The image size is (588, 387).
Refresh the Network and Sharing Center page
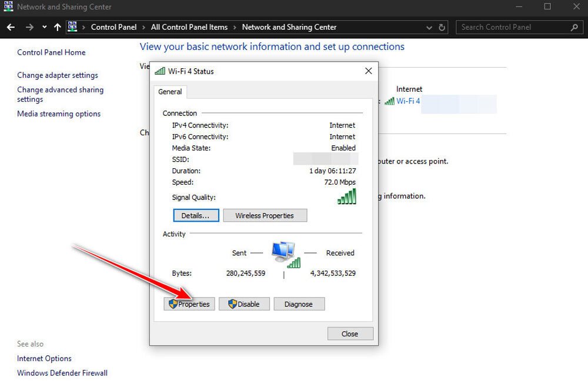pos(442,28)
